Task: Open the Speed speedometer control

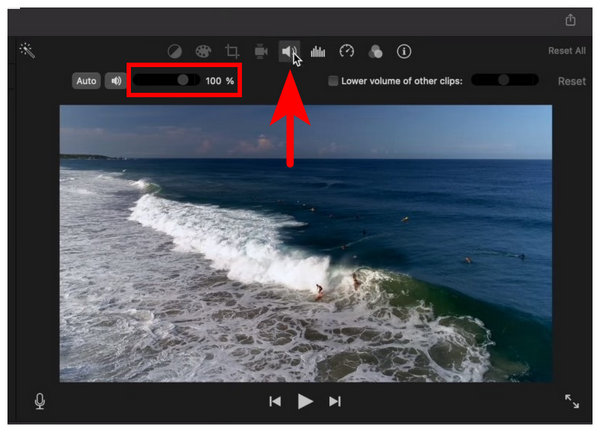Action: click(x=347, y=51)
